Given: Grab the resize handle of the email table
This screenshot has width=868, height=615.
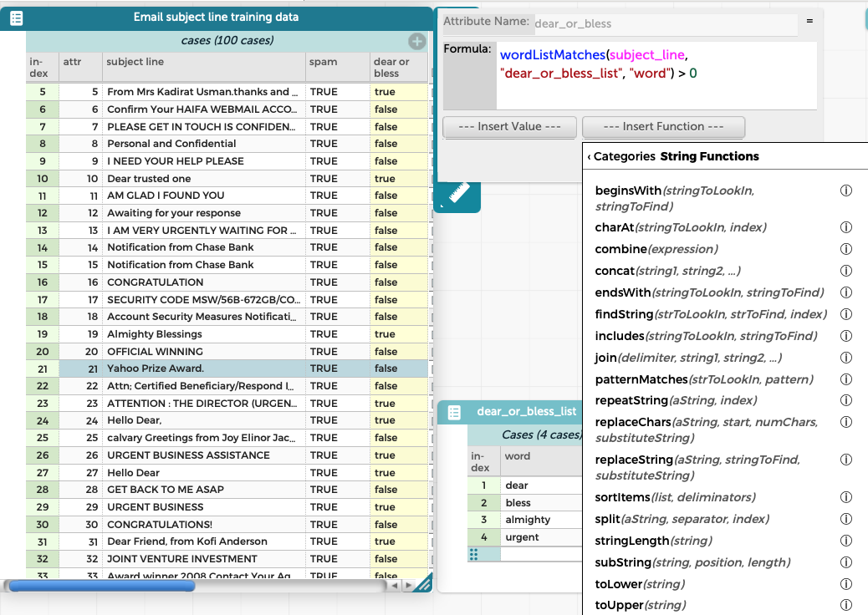Looking at the screenshot, I should tap(424, 583).
